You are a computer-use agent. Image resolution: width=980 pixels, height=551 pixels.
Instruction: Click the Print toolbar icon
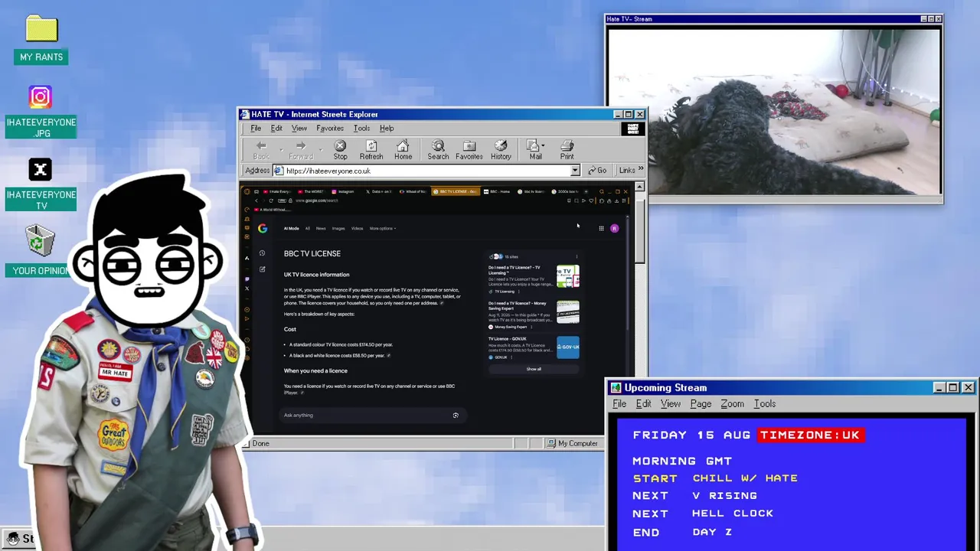pyautogui.click(x=567, y=149)
